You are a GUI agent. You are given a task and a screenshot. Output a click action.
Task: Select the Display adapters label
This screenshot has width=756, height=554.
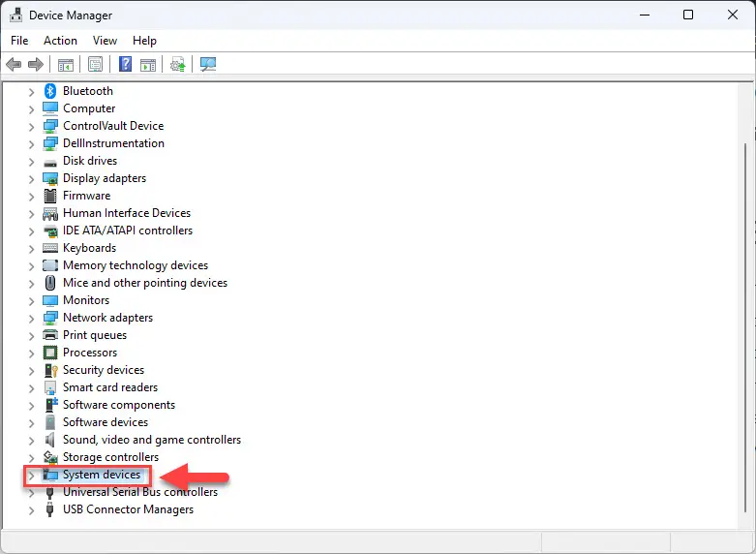coord(105,178)
